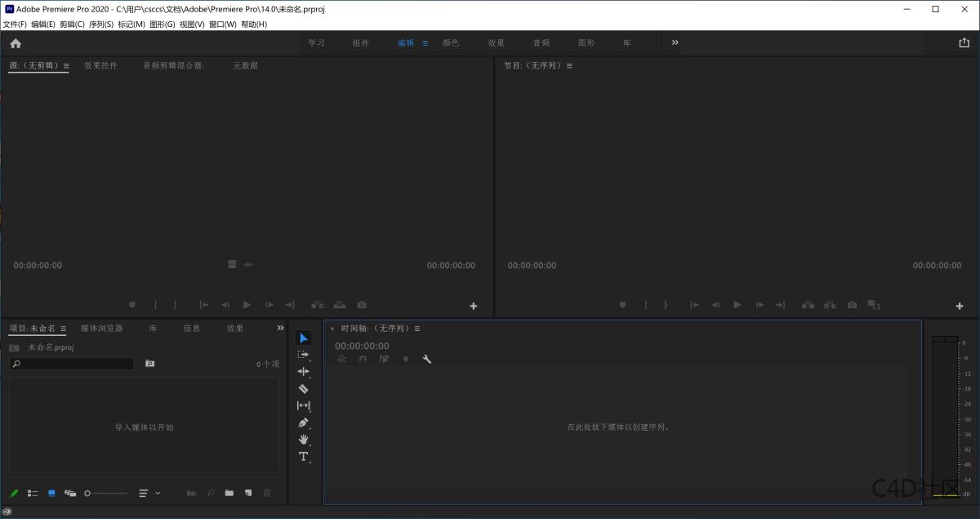Viewport: 980px width, 519px height.
Task: Click the Home icon
Action: [x=16, y=43]
